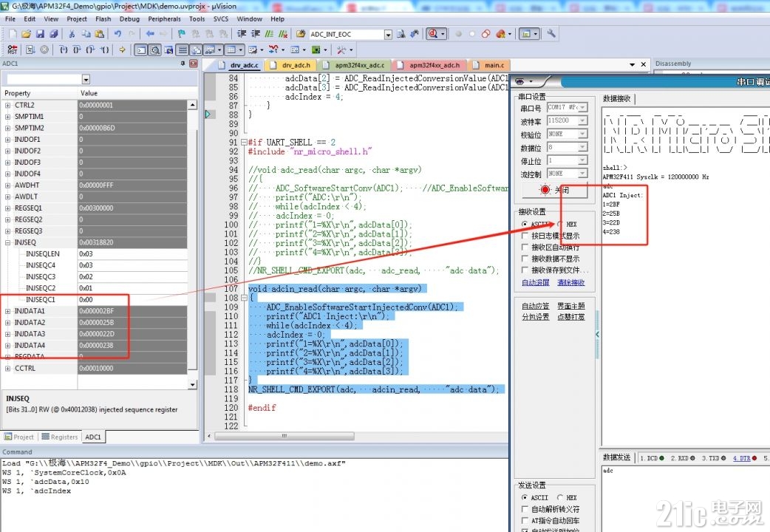Expand the CTRL2 register row
The width and height of the screenshot is (770, 532).
pos(8,105)
